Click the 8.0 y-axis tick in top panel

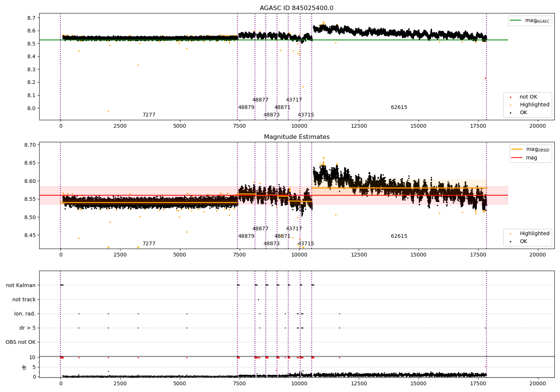[31, 108]
